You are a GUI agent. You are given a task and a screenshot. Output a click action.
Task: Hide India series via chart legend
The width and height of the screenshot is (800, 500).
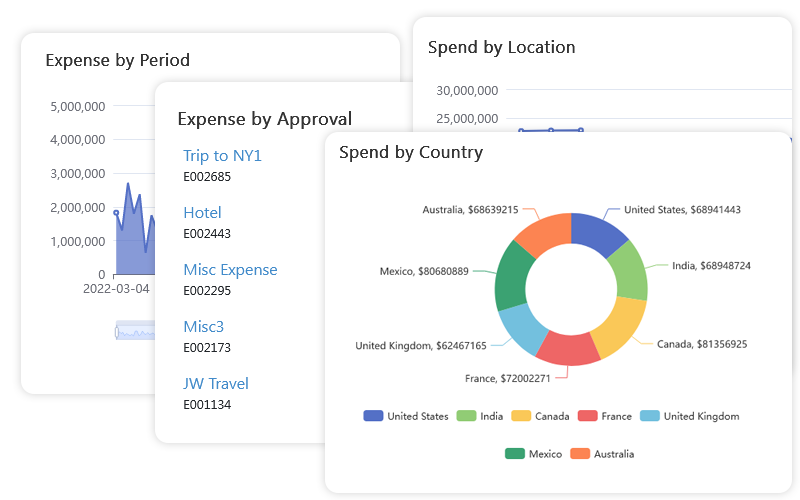click(x=479, y=416)
